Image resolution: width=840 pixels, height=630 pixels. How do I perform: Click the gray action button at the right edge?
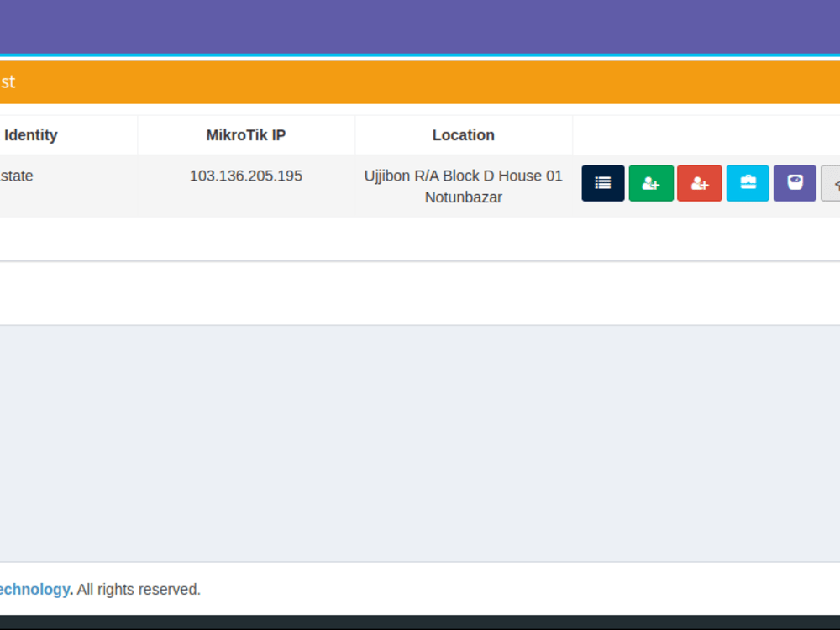pyautogui.click(x=834, y=183)
